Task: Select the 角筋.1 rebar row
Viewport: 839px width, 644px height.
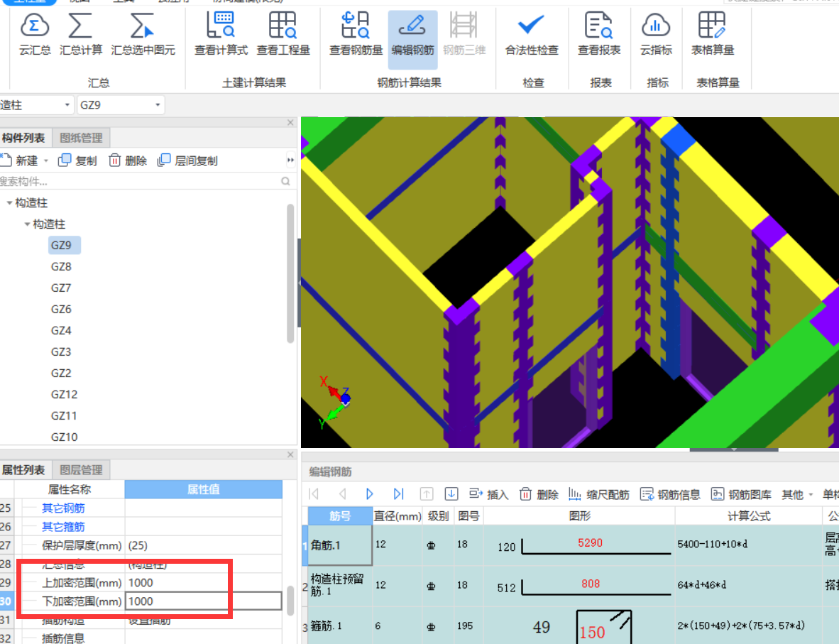Action: (x=340, y=545)
